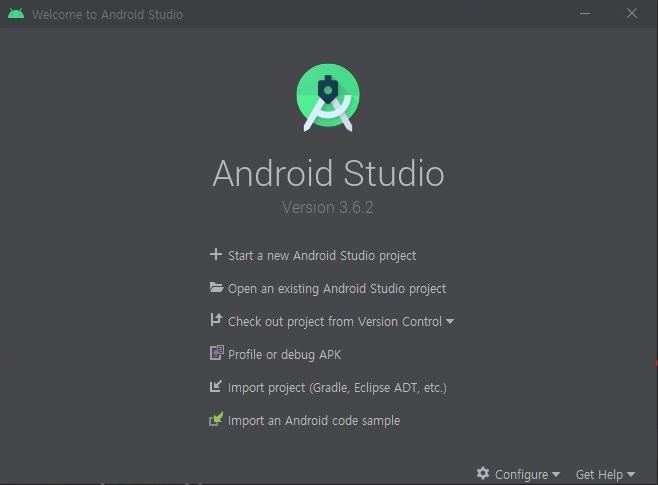The height and width of the screenshot is (485, 658).
Task: Click the green import code sample icon
Action: pyautogui.click(x=216, y=419)
